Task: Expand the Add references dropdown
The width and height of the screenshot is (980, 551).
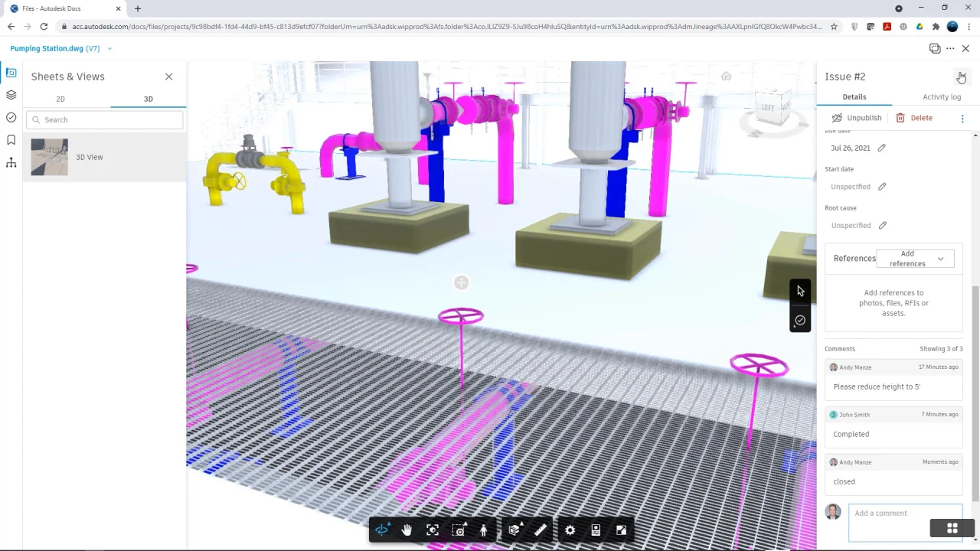Action: point(915,259)
